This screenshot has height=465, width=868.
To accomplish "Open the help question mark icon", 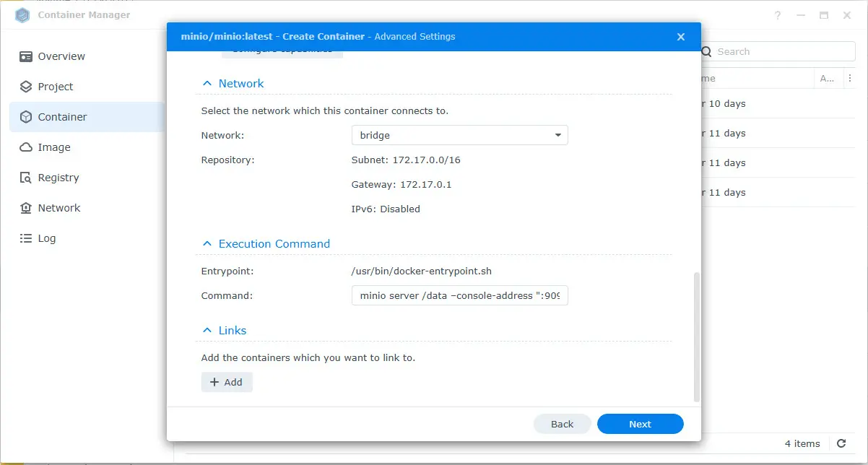I will pyautogui.click(x=777, y=15).
